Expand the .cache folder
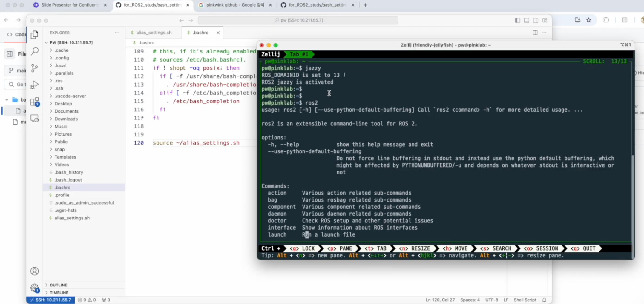The image size is (644, 304). click(x=62, y=50)
